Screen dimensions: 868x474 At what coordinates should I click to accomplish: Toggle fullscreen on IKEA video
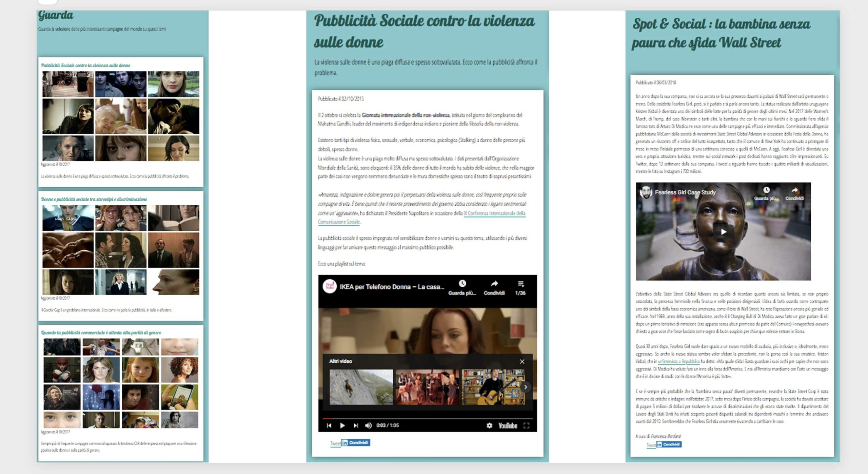[526, 425]
